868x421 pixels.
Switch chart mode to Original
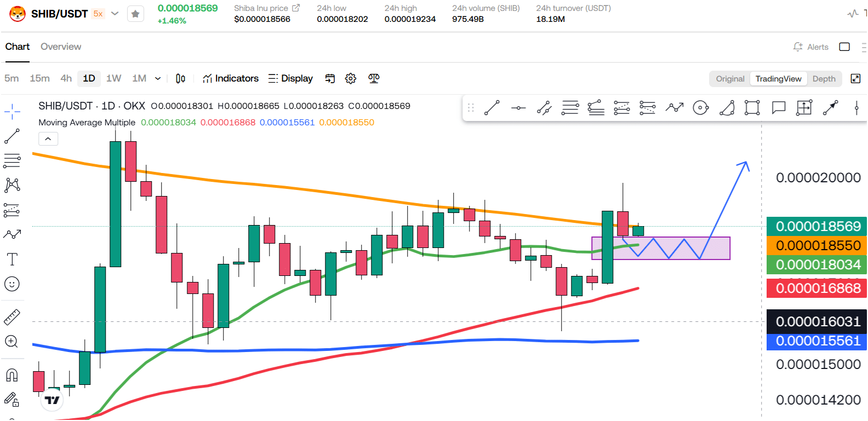click(730, 79)
